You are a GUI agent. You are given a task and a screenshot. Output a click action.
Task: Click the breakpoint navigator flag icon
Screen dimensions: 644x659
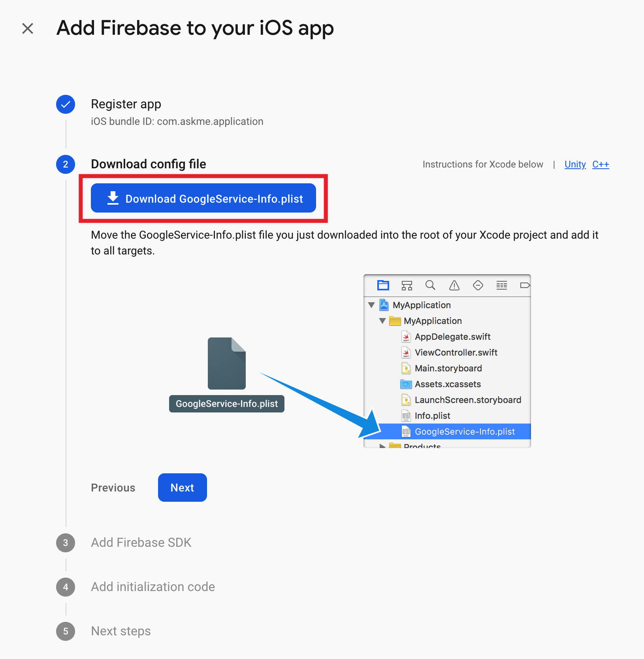(525, 285)
